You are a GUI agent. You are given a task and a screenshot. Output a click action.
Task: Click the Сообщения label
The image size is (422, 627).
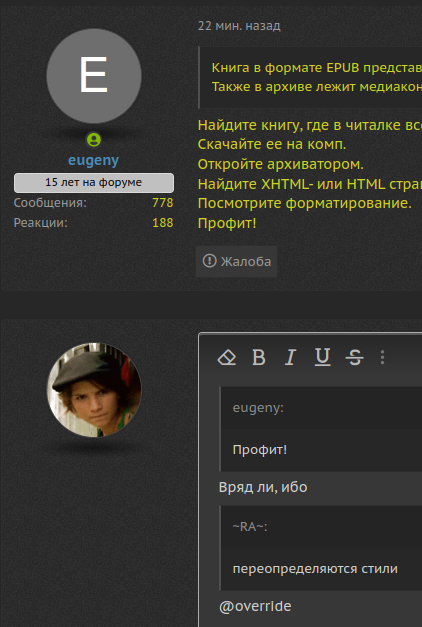[x=50, y=203]
